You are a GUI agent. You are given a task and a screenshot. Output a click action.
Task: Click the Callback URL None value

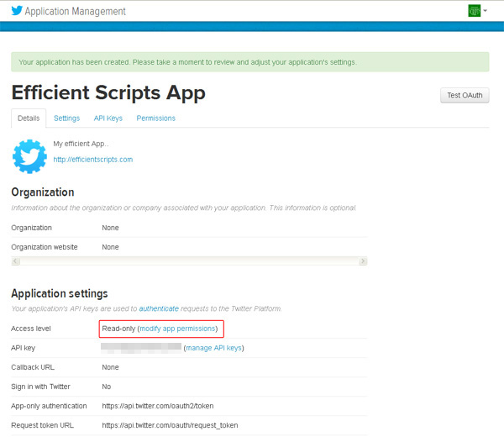pyautogui.click(x=110, y=367)
